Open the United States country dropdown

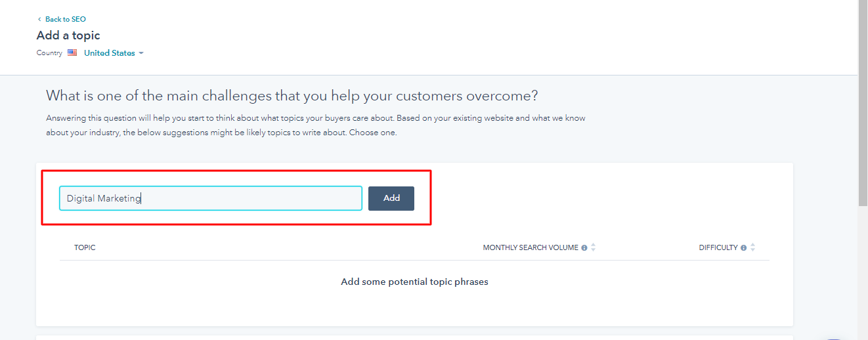(110, 53)
